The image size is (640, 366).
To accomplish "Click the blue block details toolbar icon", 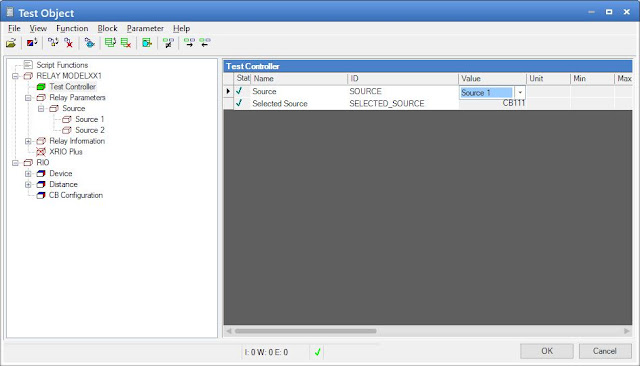I will pyautogui.click(x=89, y=42).
